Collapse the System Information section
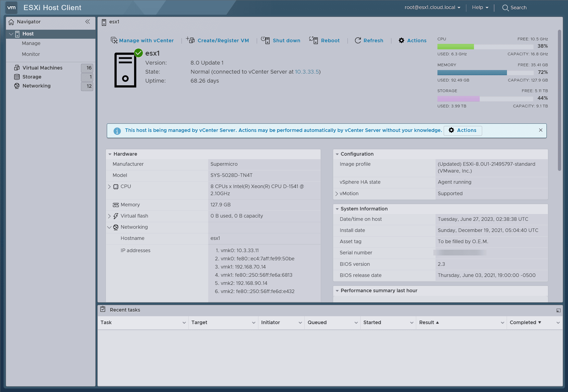This screenshot has width=568, height=392. tap(337, 209)
